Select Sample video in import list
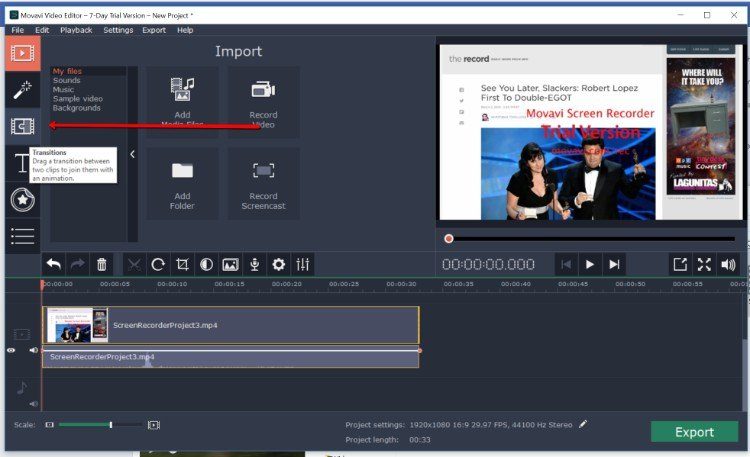This screenshot has height=457, width=750. click(77, 99)
